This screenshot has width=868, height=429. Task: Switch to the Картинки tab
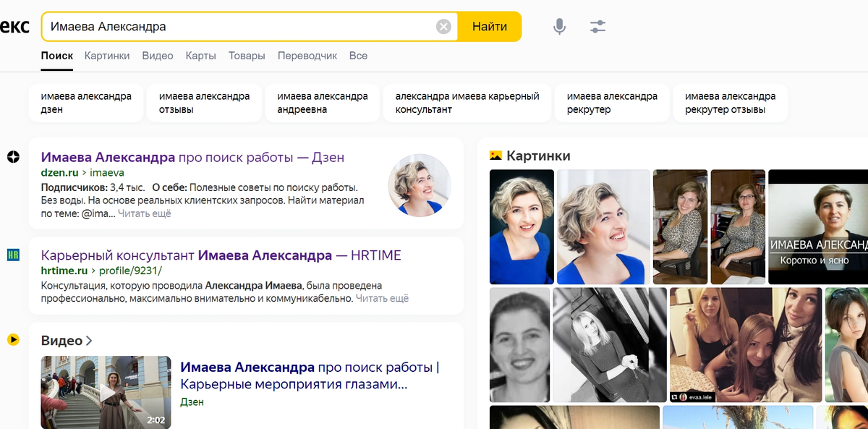107,55
